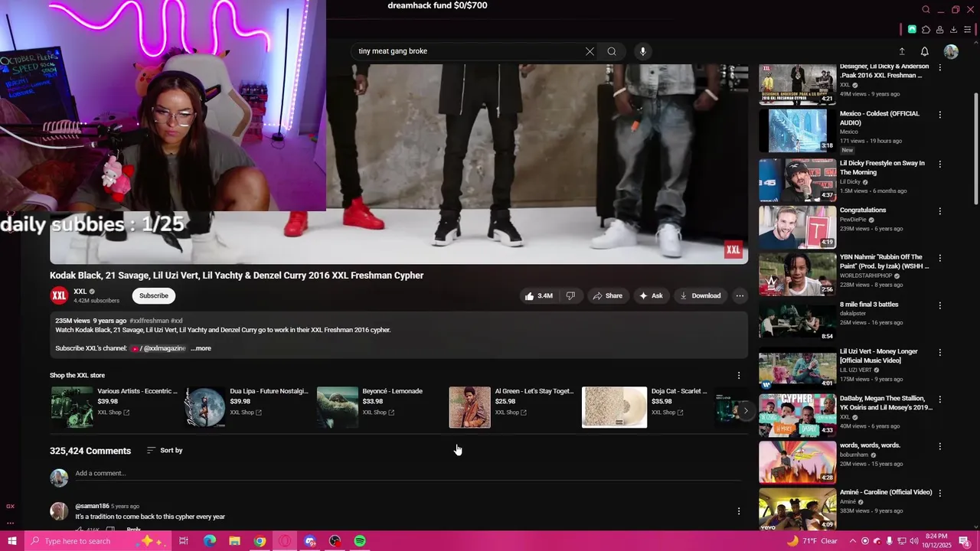Share the XXL Freshman Cypher video
This screenshot has height=551, width=980.
(x=607, y=295)
